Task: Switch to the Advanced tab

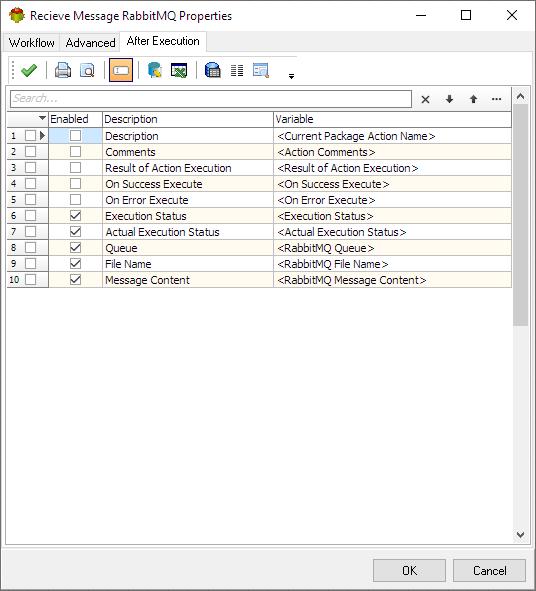Action: coord(90,43)
